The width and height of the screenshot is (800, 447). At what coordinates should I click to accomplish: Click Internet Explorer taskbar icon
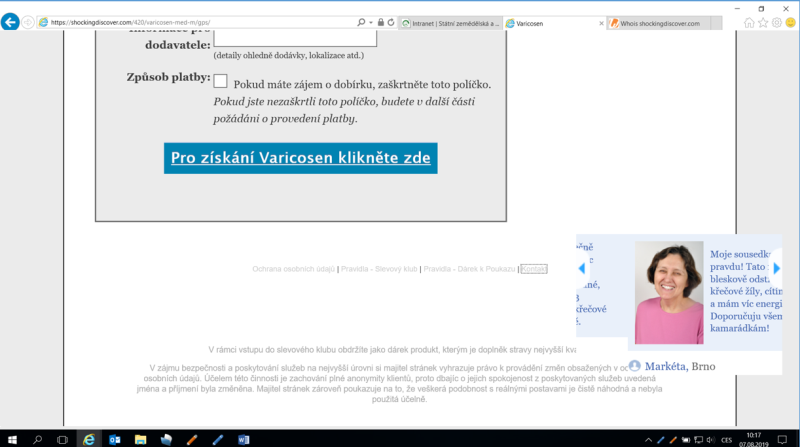(89, 439)
